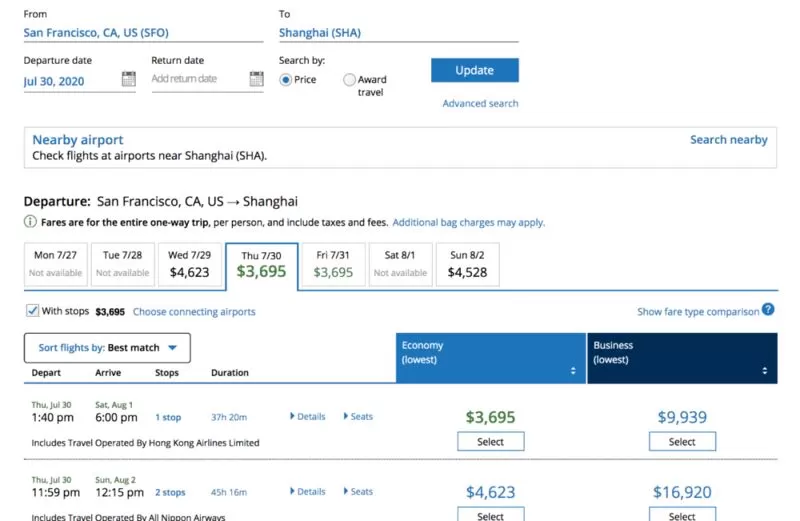Image resolution: width=800 pixels, height=521 pixels.
Task: Open the departure date calendar icon
Action: coord(129,79)
